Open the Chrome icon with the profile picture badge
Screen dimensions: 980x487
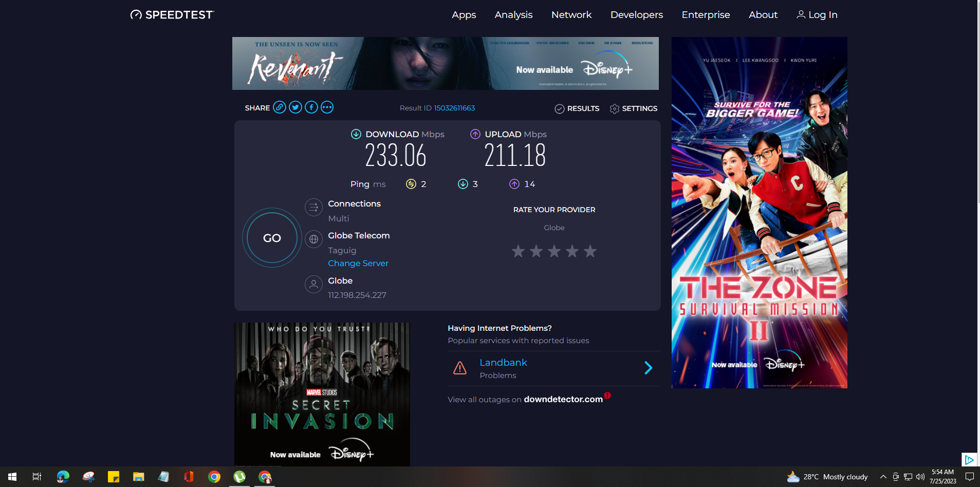click(265, 477)
